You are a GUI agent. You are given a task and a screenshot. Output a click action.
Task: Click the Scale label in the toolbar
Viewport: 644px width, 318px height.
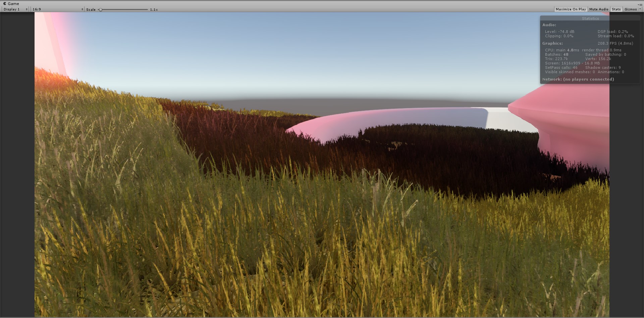tap(91, 10)
